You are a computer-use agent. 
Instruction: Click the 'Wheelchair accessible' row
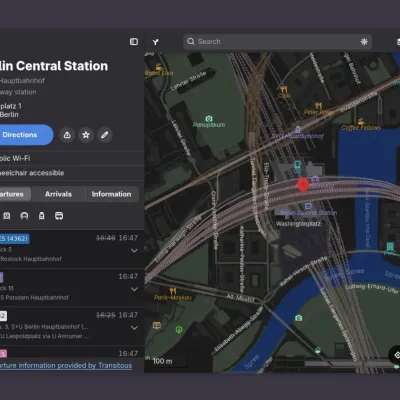pyautogui.click(x=72, y=173)
